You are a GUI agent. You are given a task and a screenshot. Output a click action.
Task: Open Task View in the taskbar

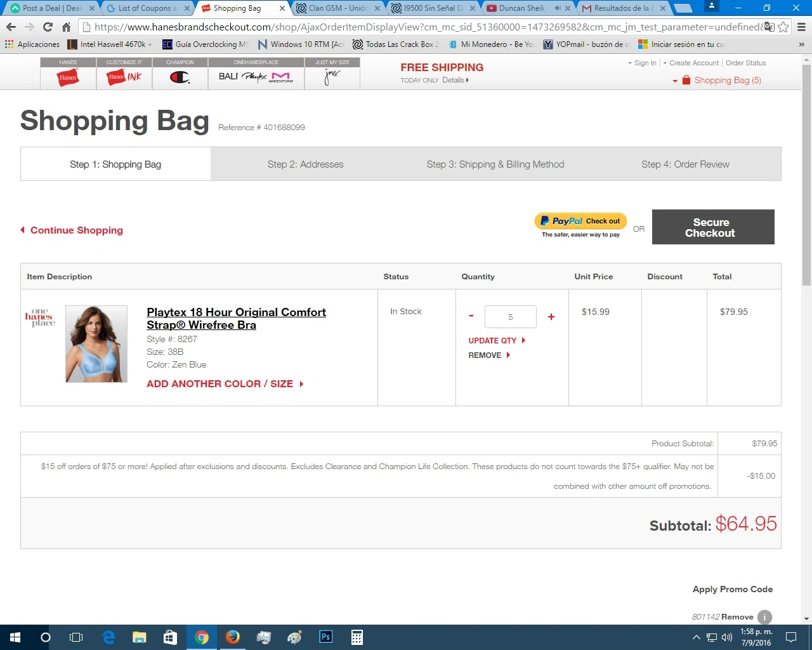[x=76, y=637]
